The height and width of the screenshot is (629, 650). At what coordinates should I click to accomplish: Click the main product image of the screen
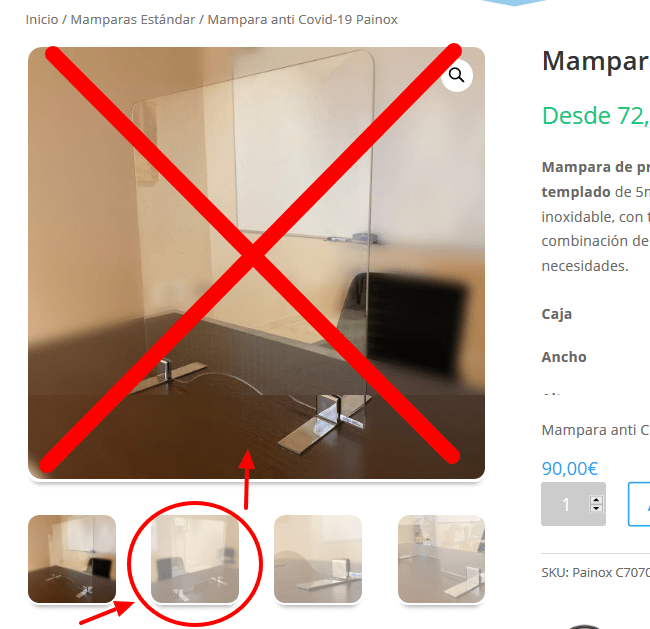[x=256, y=263]
